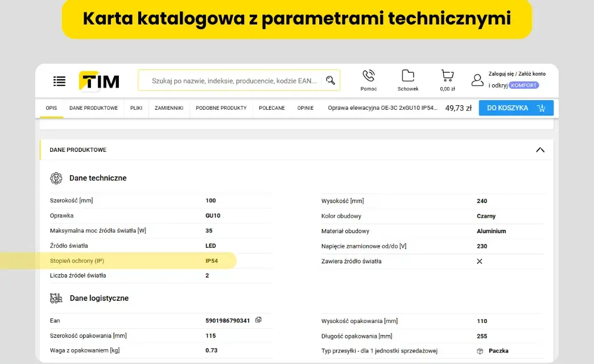Screen dimensions: 594x364
Task: Click the 0,00 zł cart total
Action: (x=447, y=89)
